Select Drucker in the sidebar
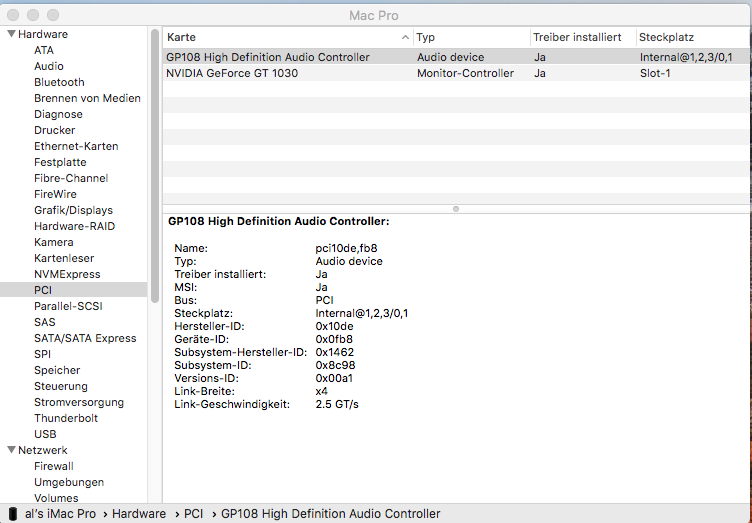Screen dimensions: 752x523 [x=54, y=130]
